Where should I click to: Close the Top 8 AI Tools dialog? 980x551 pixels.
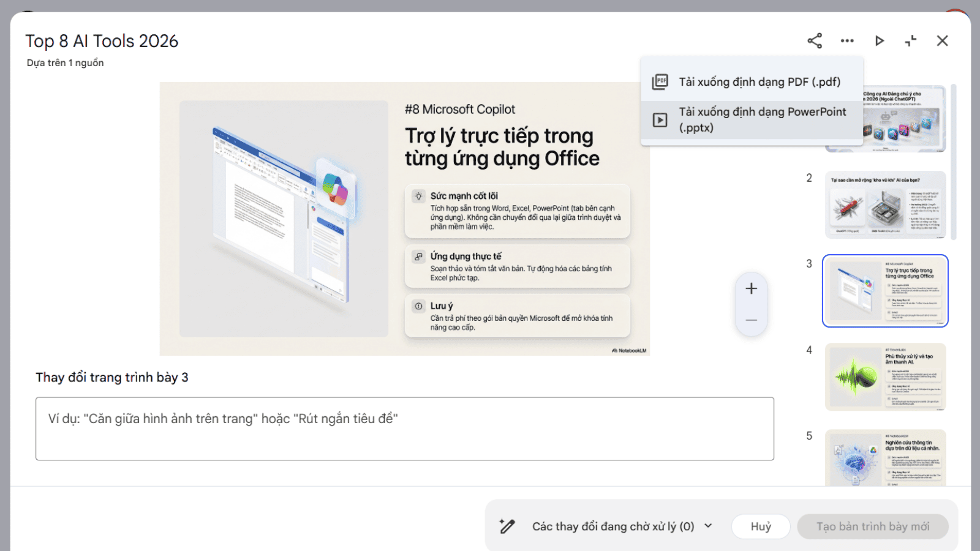point(942,41)
